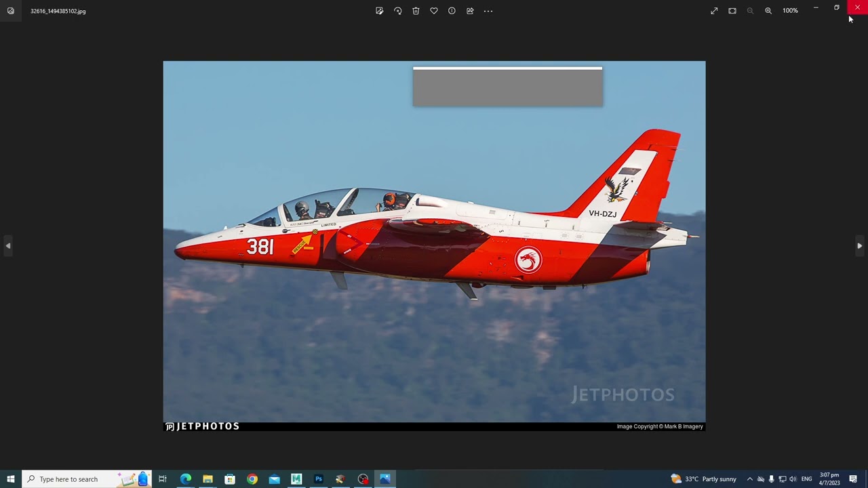Go to the previous photo arrow

7,245
